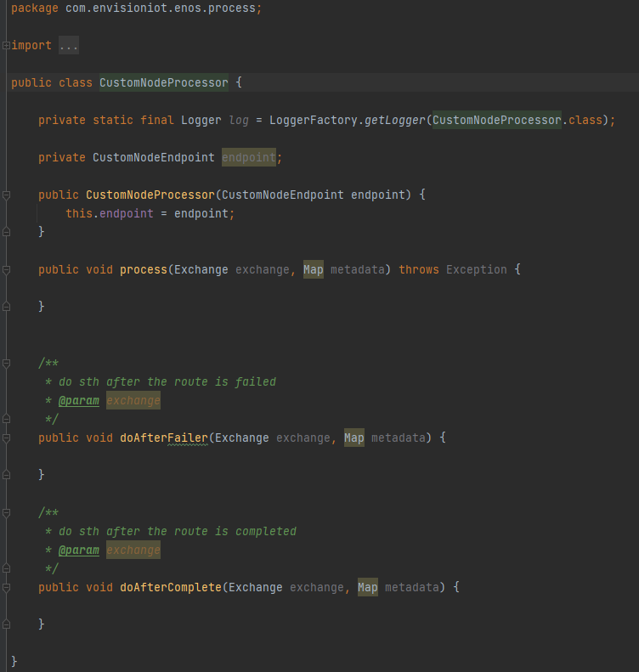Click the highlighted Map type in process signature
Screen dimensions: 639x672
[x=313, y=269]
